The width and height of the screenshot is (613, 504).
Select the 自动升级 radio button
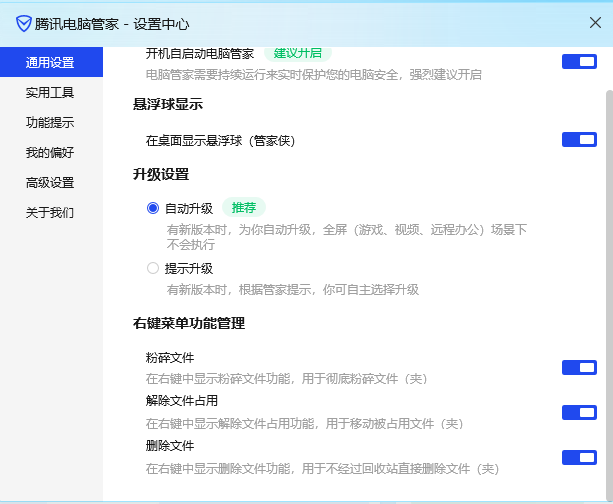153,208
